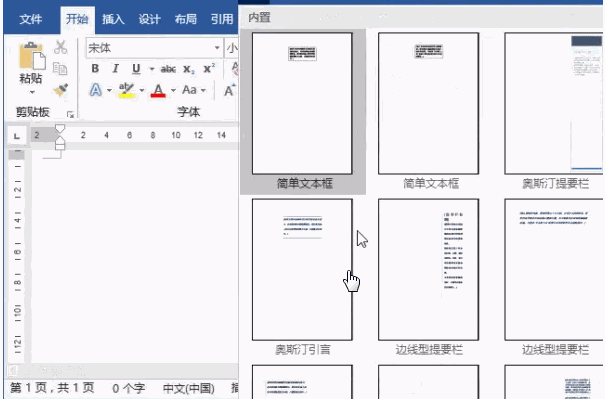Screen dimensions: 605x399
Task: Switch to the 插入 ribbon tab
Action: coord(113,19)
